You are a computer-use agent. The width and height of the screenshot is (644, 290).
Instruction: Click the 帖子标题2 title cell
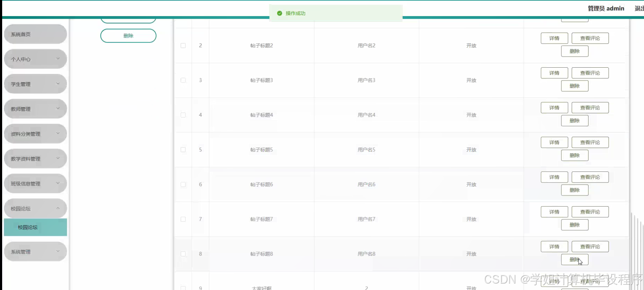[x=262, y=45]
